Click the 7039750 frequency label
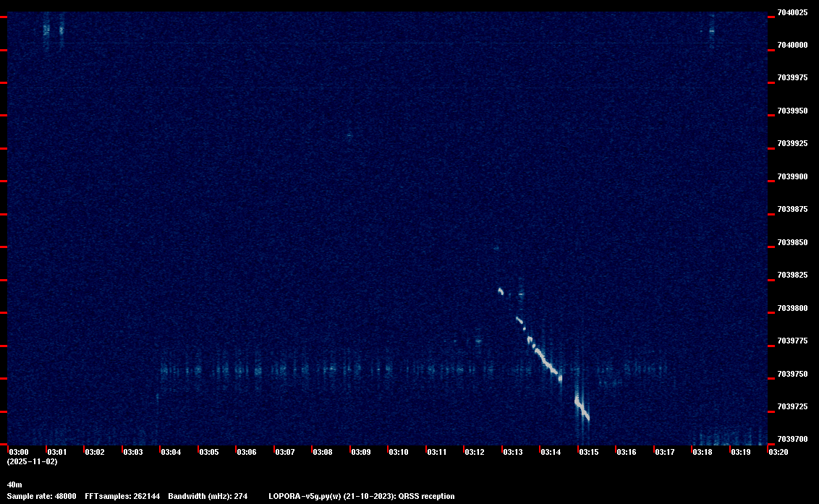 [x=792, y=374]
